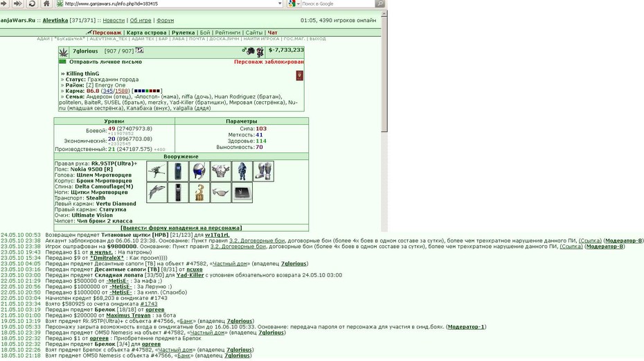Click Вывести форму нападения на персонажа
The width and height of the screenshot is (644, 361).
(181, 228)
